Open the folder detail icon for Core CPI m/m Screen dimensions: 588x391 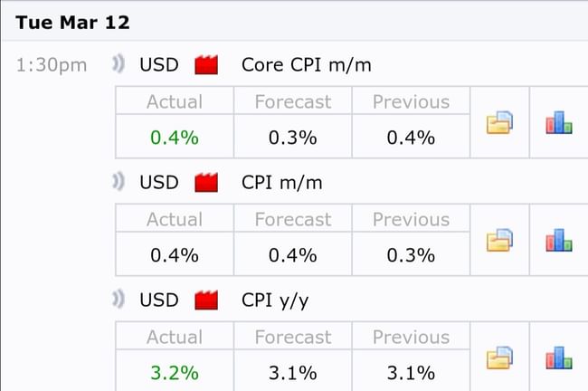pos(500,124)
